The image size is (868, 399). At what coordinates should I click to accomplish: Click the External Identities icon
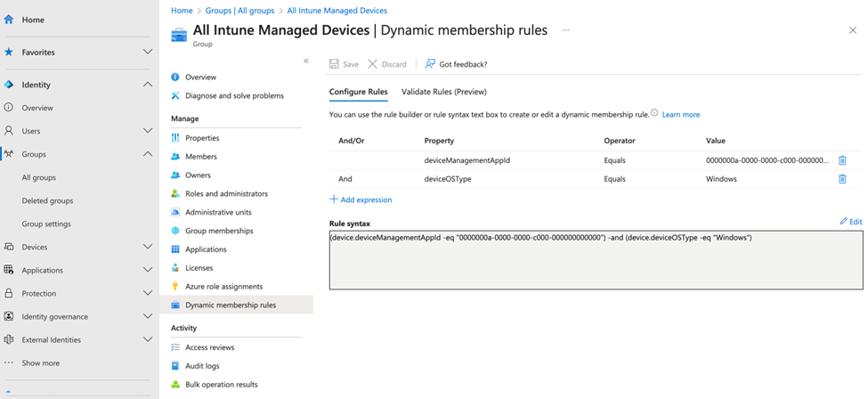click(x=8, y=339)
